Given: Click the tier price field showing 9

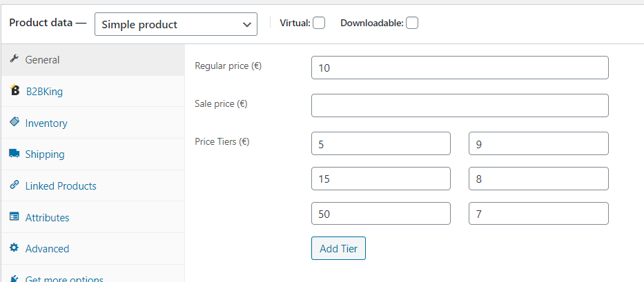Looking at the screenshot, I should pyautogui.click(x=538, y=143).
